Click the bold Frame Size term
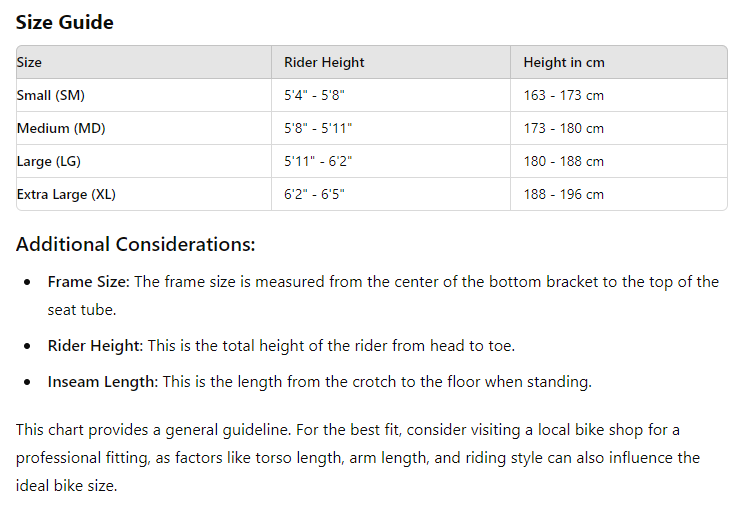Image resolution: width=752 pixels, height=505 pixels. 87,282
